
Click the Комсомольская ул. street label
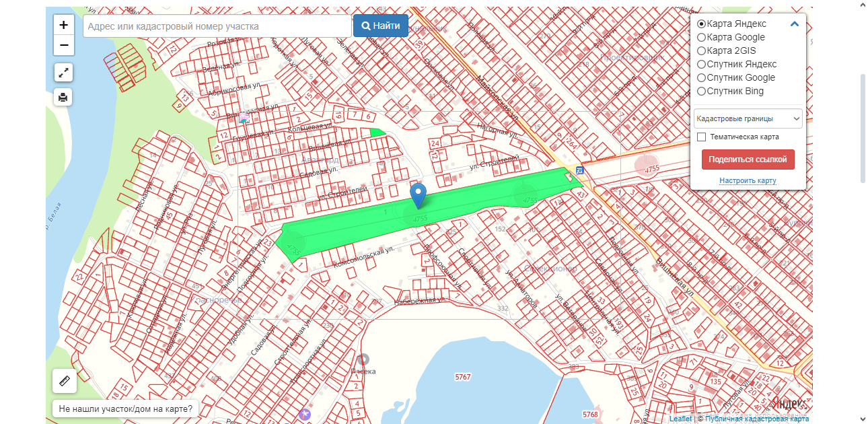click(363, 258)
